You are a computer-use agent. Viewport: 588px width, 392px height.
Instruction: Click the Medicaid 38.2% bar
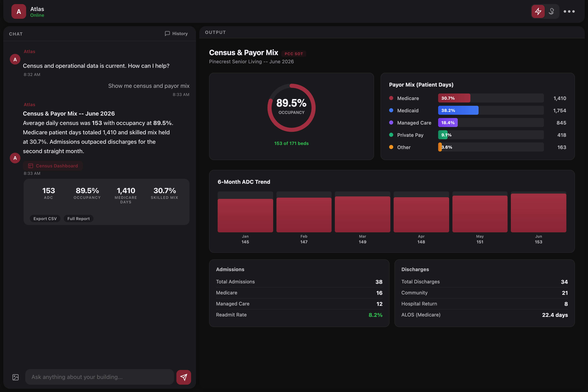458,110
